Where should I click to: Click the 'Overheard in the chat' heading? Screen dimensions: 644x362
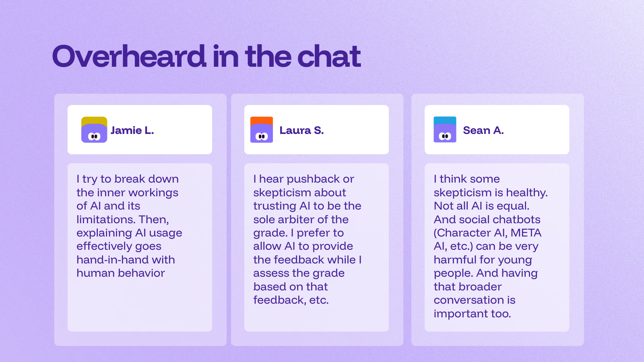pyautogui.click(x=206, y=56)
